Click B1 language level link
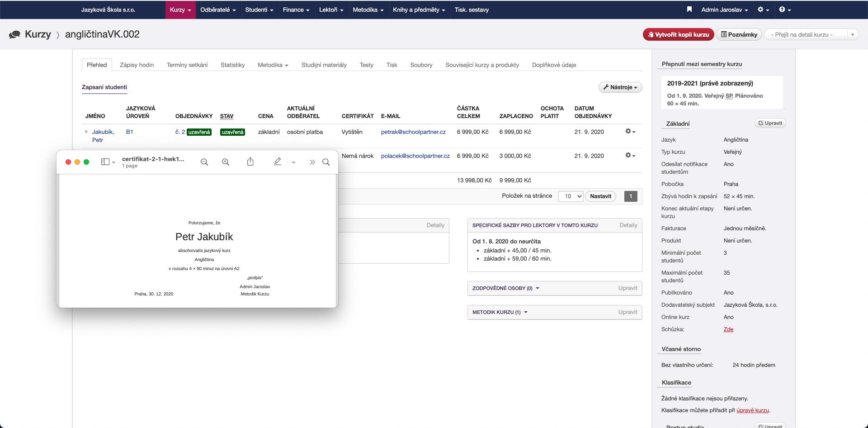Viewport: 868px width, 428px height. [x=129, y=132]
